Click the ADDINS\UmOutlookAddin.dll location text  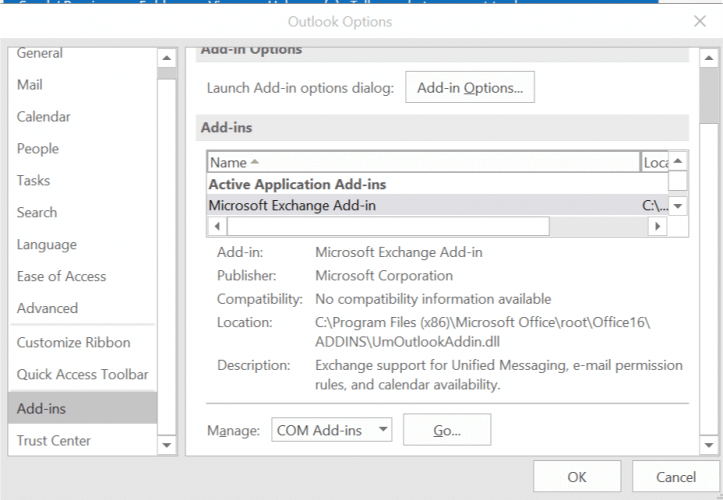(x=407, y=341)
